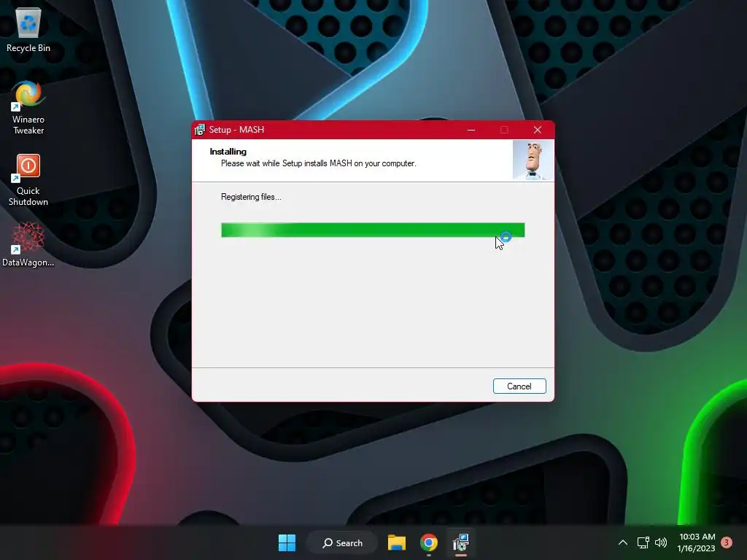Open Google Chrome from the taskbar
The width and height of the screenshot is (747, 560).
point(429,542)
